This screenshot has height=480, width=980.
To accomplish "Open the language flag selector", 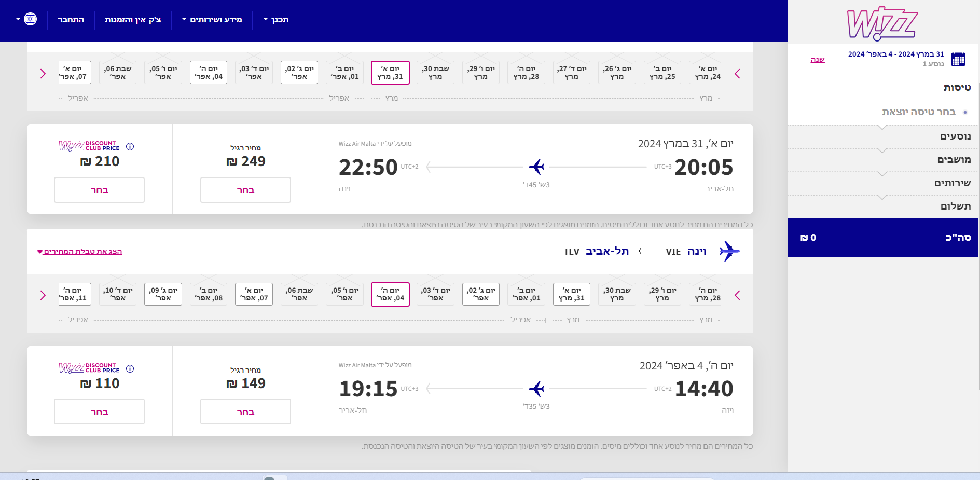I will coord(26,20).
